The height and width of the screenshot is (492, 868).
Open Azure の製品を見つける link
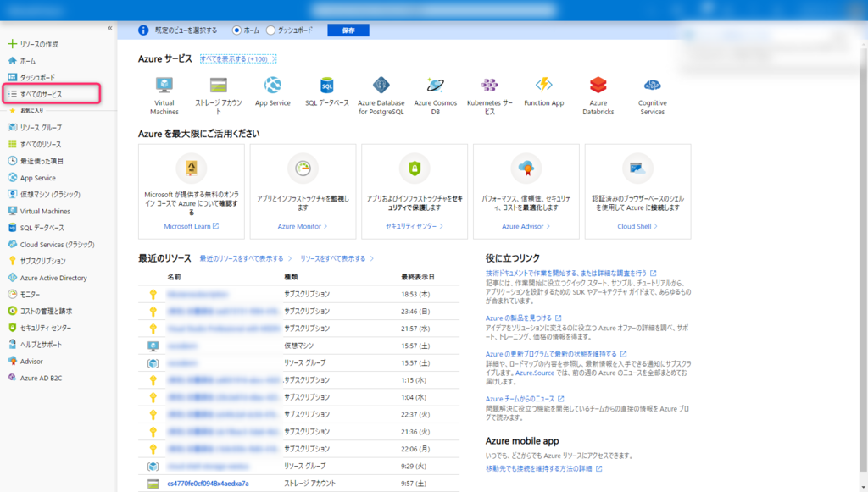coord(524,318)
